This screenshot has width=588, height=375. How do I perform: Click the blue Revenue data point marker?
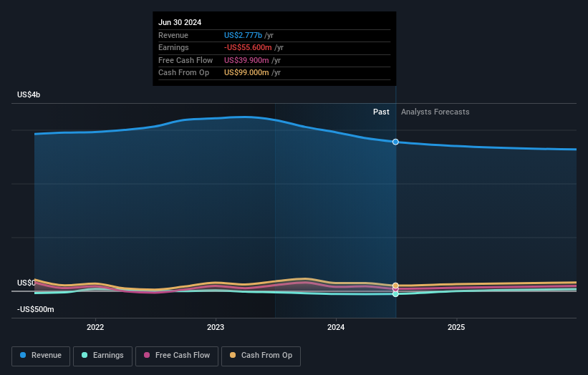pos(395,142)
